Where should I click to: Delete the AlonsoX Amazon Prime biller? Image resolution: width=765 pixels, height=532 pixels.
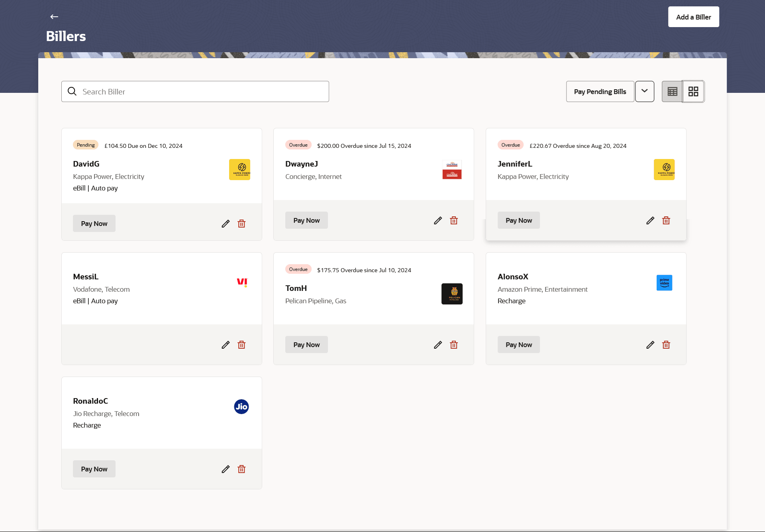tap(666, 345)
